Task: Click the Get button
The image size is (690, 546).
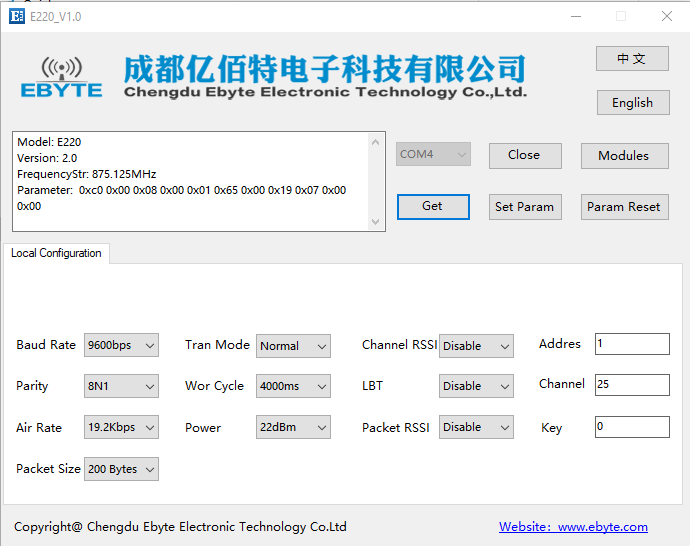Action: click(x=433, y=206)
